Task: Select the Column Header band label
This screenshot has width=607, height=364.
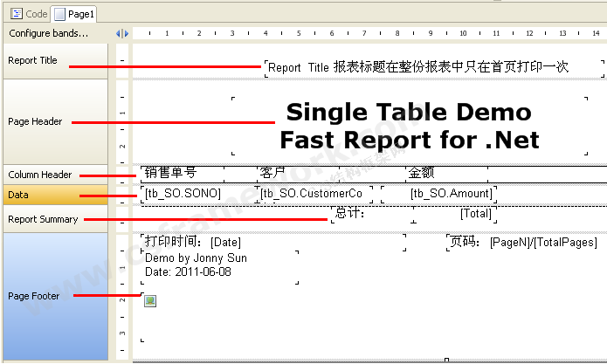Action: point(39,175)
